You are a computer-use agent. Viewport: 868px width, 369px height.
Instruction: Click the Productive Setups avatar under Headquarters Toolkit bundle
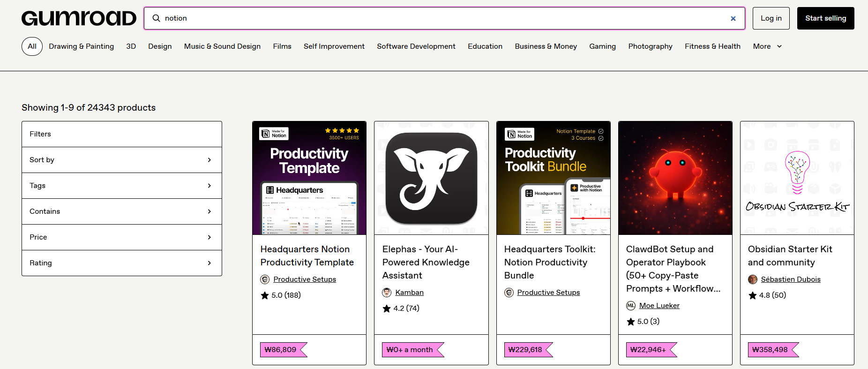(x=509, y=293)
